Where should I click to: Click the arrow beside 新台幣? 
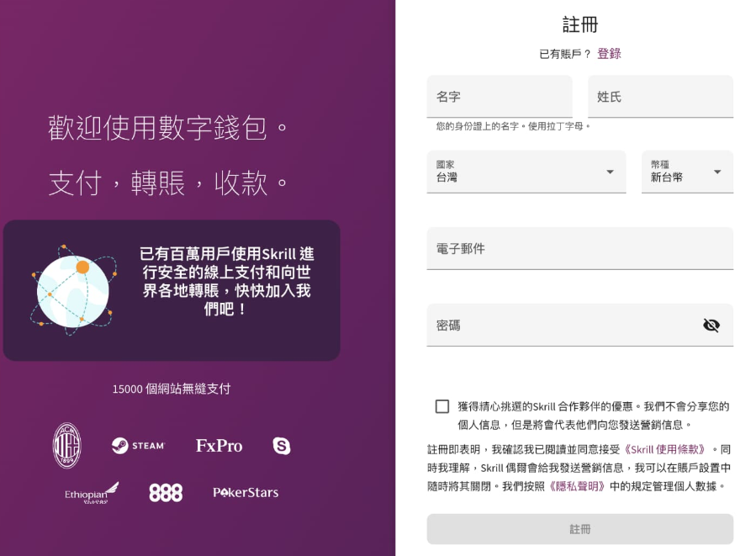(x=717, y=172)
